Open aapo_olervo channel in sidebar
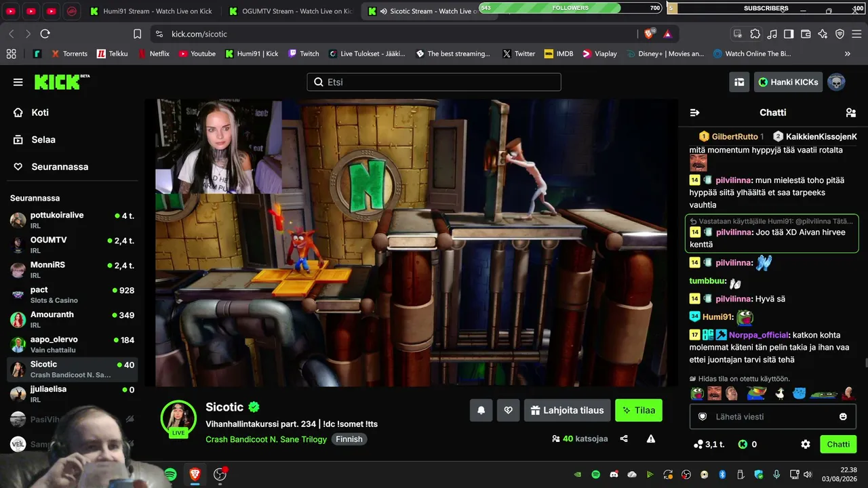The height and width of the screenshot is (488, 868). pyautogui.click(x=72, y=344)
